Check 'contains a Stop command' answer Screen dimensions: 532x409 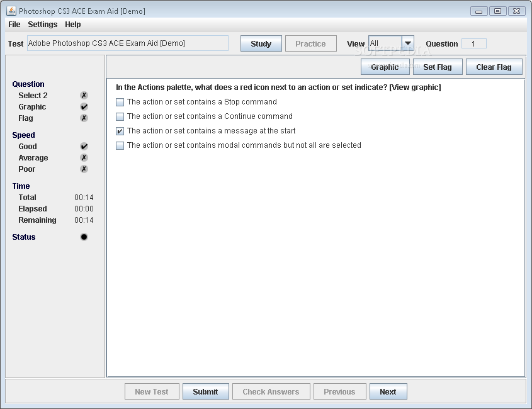[120, 102]
